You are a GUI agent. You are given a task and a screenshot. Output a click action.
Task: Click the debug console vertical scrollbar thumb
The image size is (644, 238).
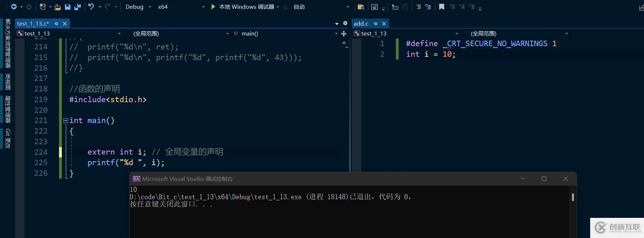[573, 197]
